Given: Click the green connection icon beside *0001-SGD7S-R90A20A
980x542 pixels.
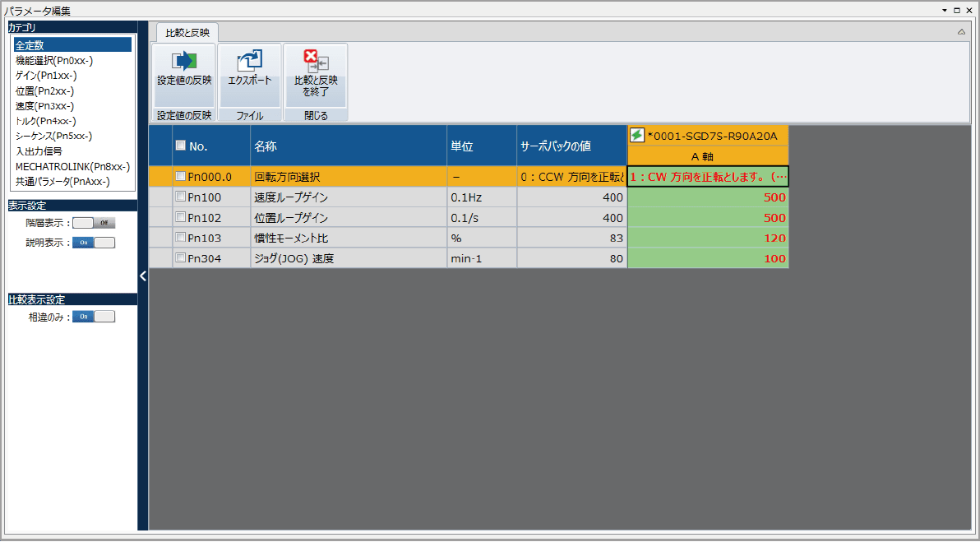Looking at the screenshot, I should [x=637, y=136].
